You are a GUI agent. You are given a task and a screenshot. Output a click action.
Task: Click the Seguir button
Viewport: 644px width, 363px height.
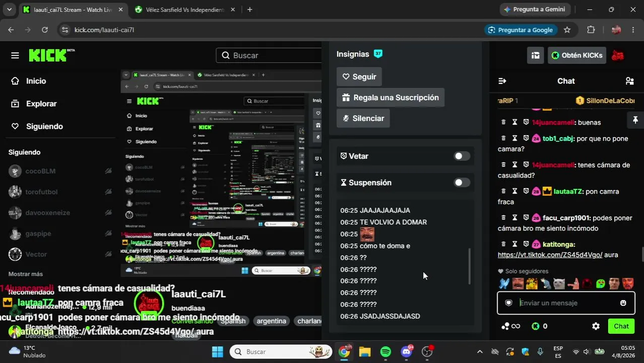click(x=359, y=77)
